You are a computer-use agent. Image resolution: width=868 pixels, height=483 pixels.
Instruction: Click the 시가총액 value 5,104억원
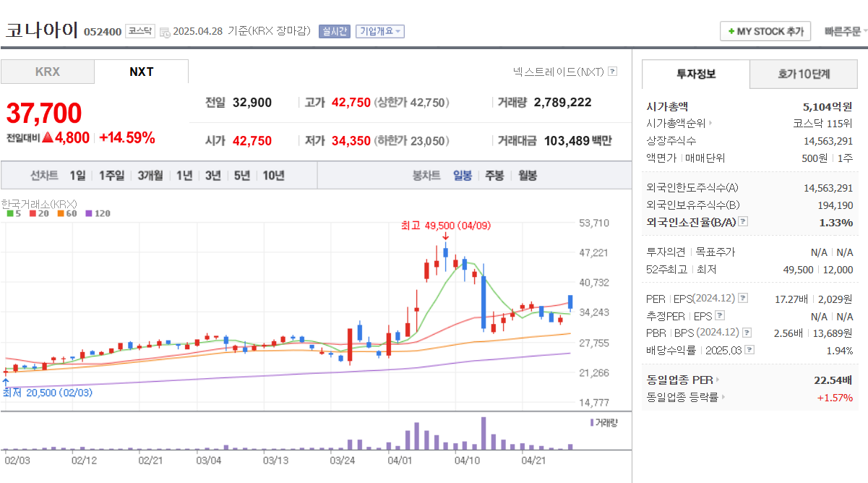(x=828, y=106)
